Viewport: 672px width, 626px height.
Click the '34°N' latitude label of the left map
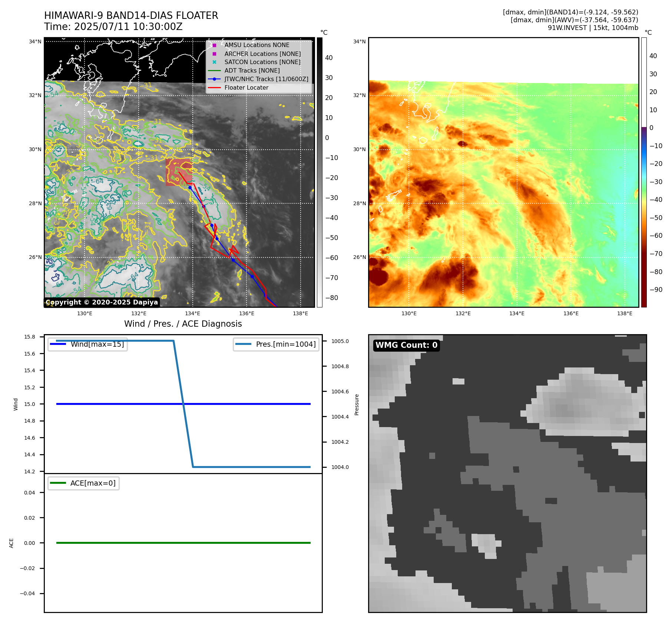tap(35, 42)
